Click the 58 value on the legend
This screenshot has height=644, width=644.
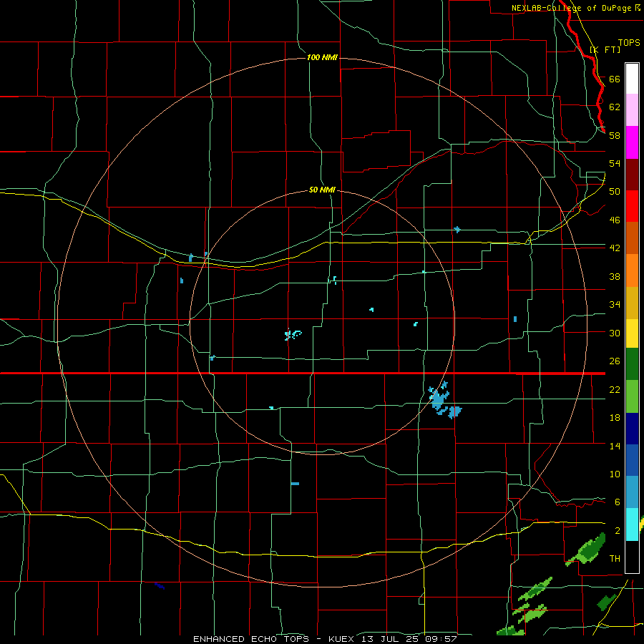click(x=615, y=135)
